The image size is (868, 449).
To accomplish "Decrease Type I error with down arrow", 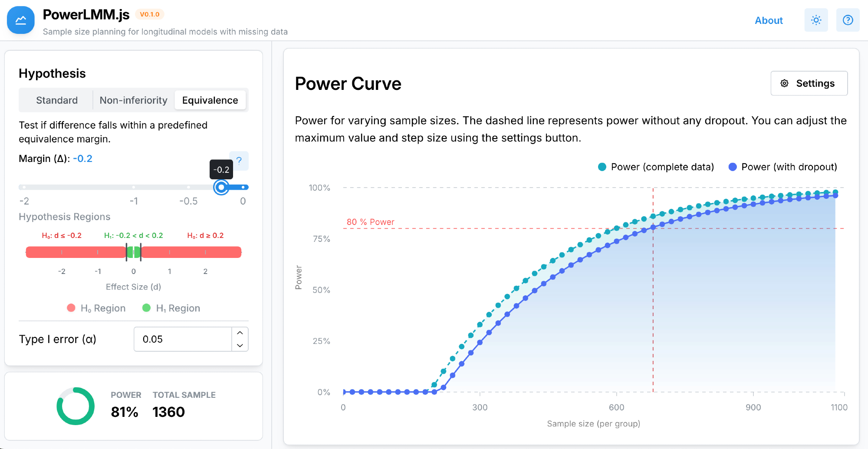I will click(240, 346).
